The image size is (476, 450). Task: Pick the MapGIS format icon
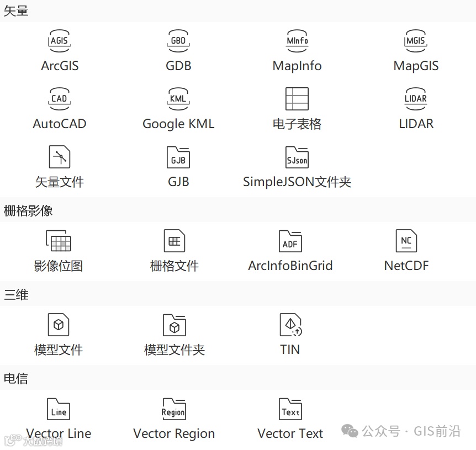tap(416, 41)
